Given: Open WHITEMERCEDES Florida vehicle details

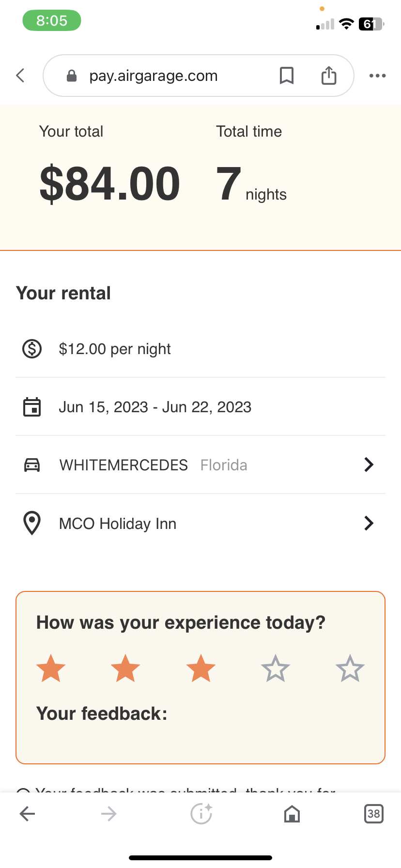Looking at the screenshot, I should click(x=153, y=465).
